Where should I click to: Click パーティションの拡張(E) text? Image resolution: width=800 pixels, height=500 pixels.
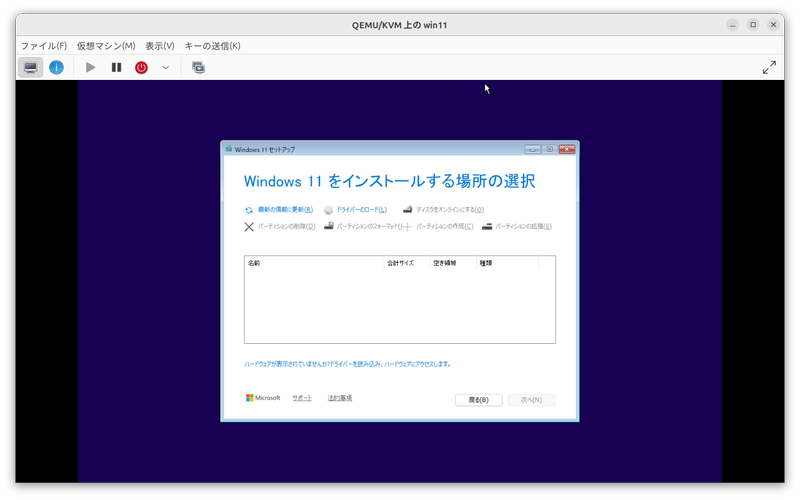[523, 227]
